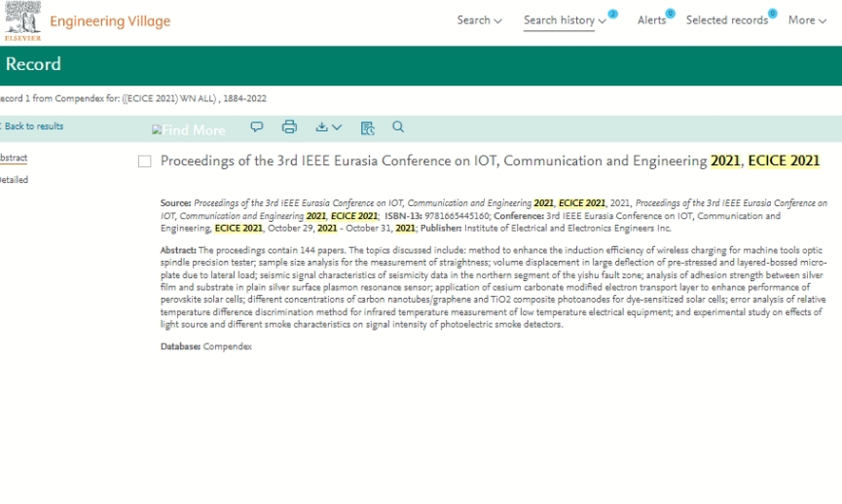Screen dimensions: 842x504
Task: View Selected records
Action: [726, 20]
